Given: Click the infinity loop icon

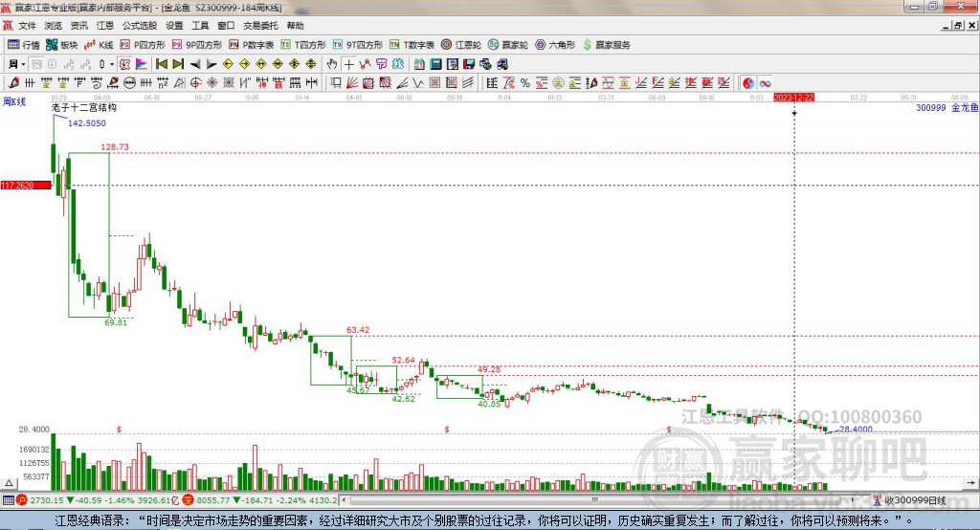Looking at the screenshot, I should (765, 82).
